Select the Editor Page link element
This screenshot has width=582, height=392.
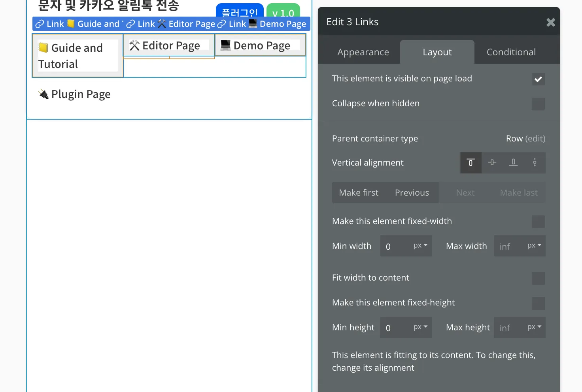169,45
